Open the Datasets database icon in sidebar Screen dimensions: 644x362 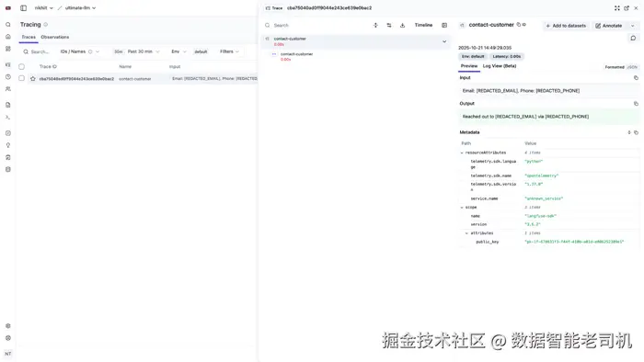[x=7, y=169]
